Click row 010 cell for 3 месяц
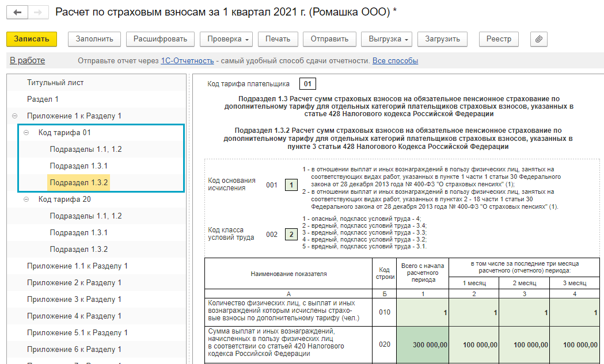This screenshot has height=364, width=604. pos(575,312)
